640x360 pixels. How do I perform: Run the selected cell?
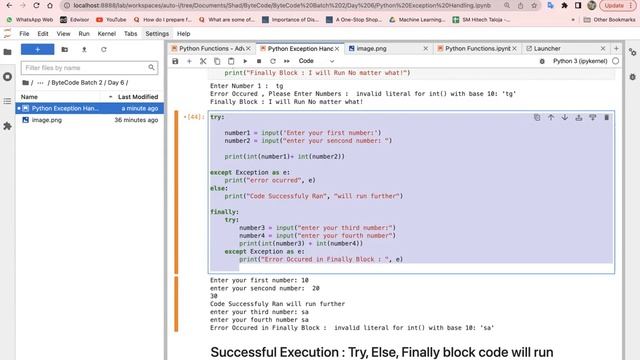pos(245,61)
